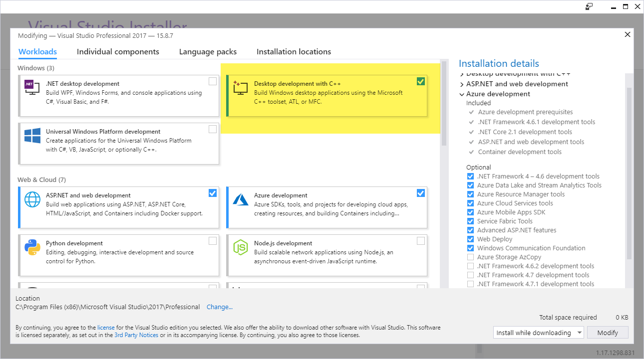The image size is (644, 359).
Task: Click the ASP.NET globe icon
Action: (32, 199)
